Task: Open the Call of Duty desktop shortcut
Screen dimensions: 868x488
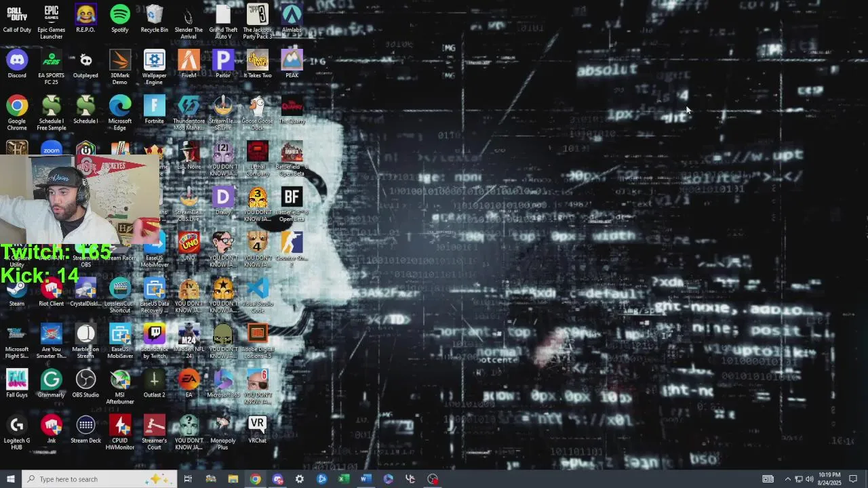Action: 17,19
